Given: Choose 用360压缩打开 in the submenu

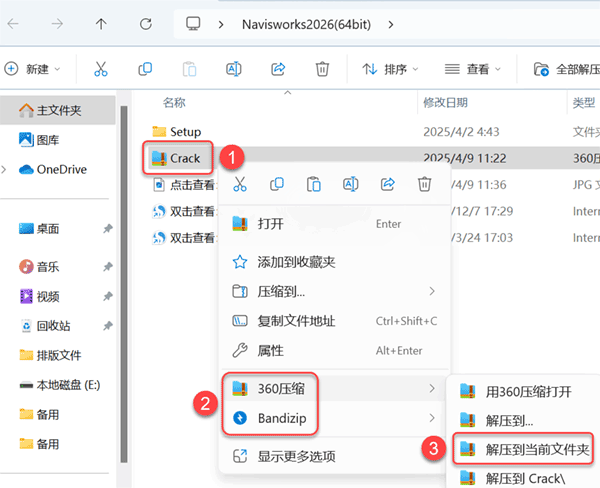Looking at the screenshot, I should pos(523,392).
